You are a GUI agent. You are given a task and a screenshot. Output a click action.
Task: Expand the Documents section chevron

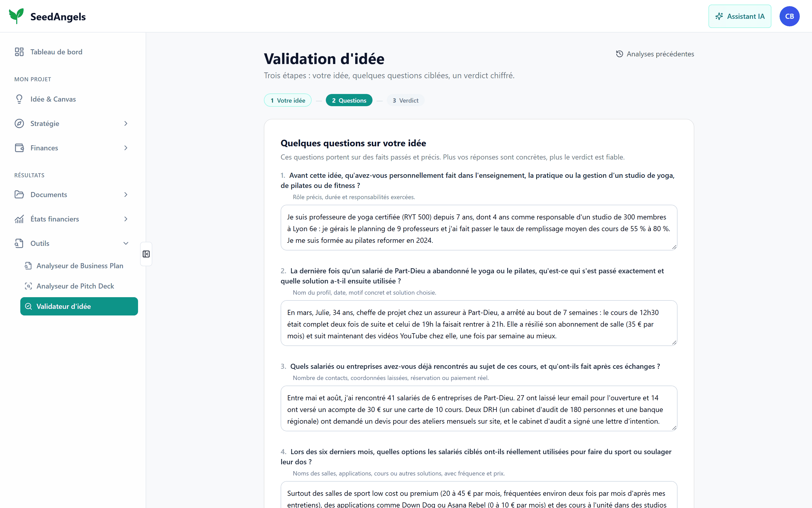click(x=126, y=195)
